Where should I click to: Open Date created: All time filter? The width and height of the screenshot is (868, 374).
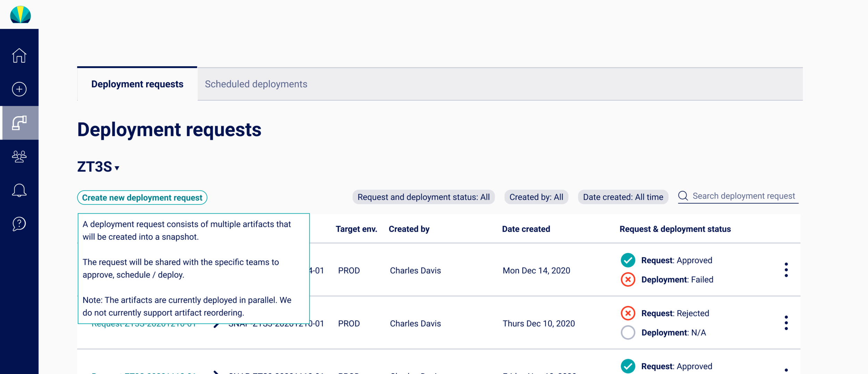click(623, 197)
